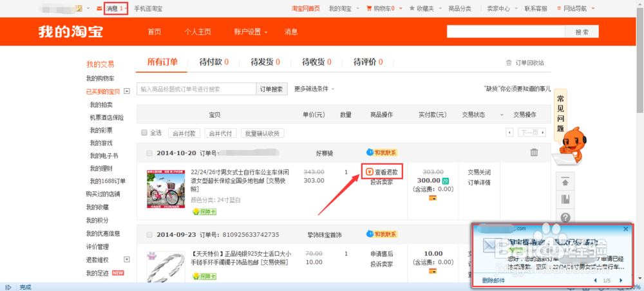
Task: Click 下一页 next page button
Action: [x=532, y=133]
